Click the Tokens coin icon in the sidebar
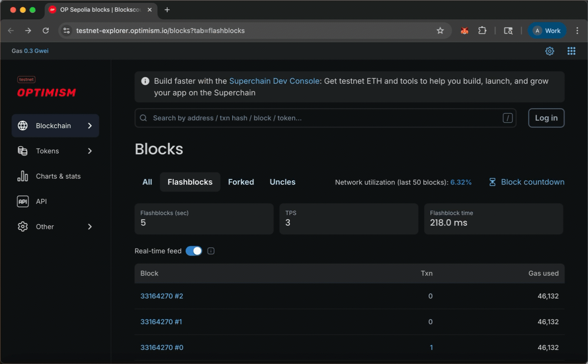The image size is (588, 364). click(22, 151)
